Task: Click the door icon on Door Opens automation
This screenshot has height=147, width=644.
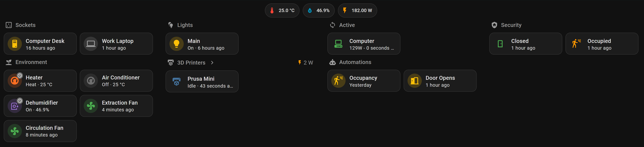Action: click(414, 81)
